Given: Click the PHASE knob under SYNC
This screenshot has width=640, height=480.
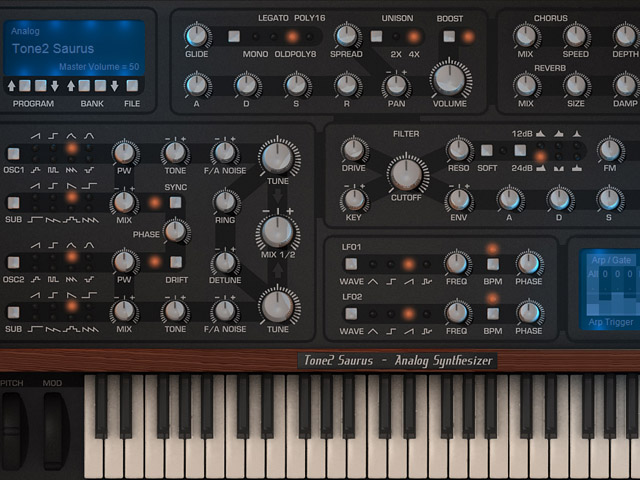Looking at the screenshot, I should tap(176, 231).
